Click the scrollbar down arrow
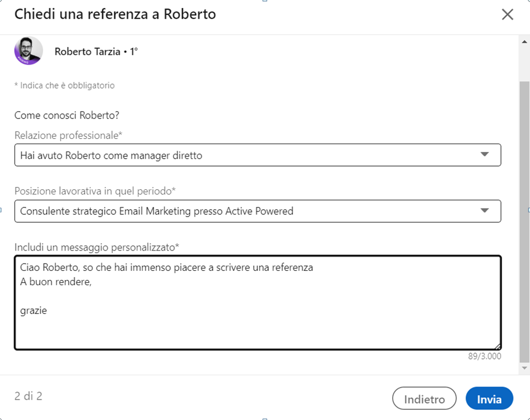This screenshot has height=420, width=530. pyautogui.click(x=524, y=368)
